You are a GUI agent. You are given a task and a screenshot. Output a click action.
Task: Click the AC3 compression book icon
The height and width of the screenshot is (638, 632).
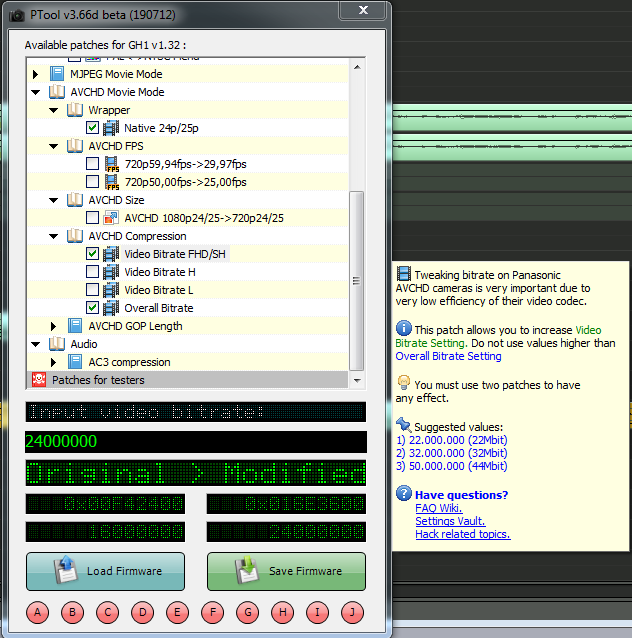tap(75, 362)
